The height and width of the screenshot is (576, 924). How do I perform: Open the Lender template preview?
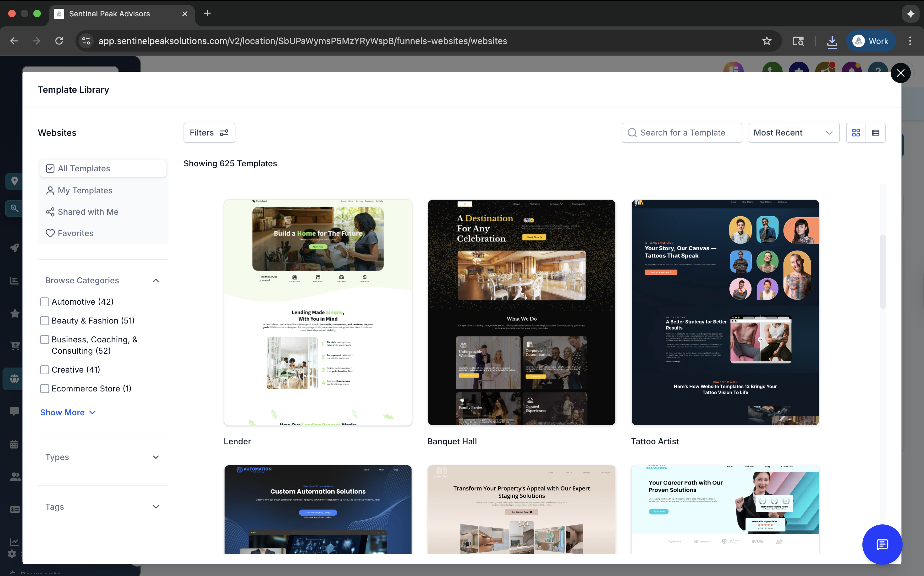click(318, 313)
